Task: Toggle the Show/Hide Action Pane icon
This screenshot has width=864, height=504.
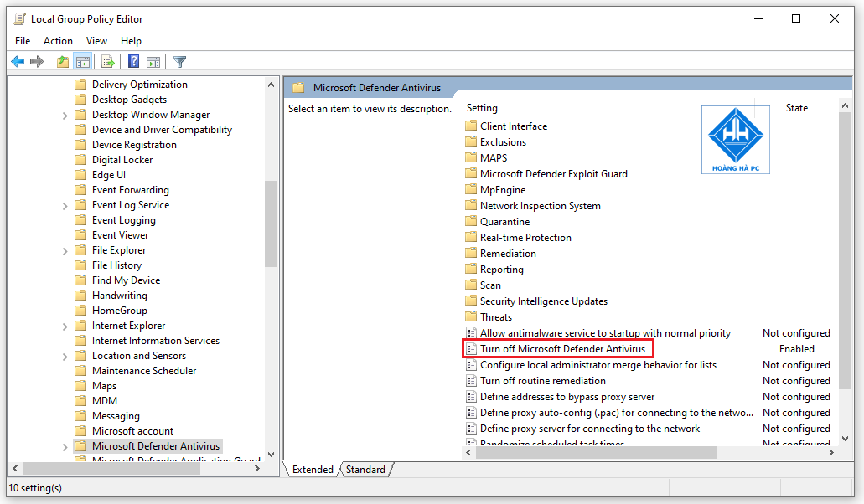Action: point(153,62)
